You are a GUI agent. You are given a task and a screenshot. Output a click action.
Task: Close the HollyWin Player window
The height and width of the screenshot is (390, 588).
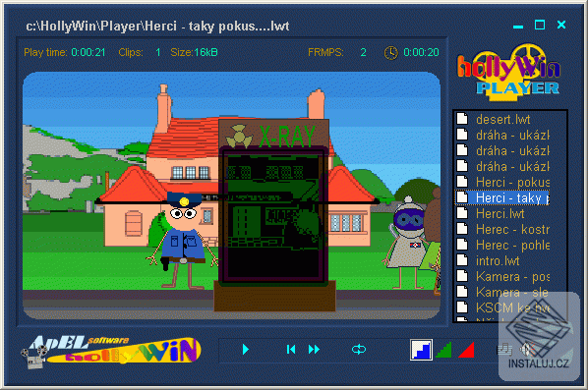(x=561, y=25)
